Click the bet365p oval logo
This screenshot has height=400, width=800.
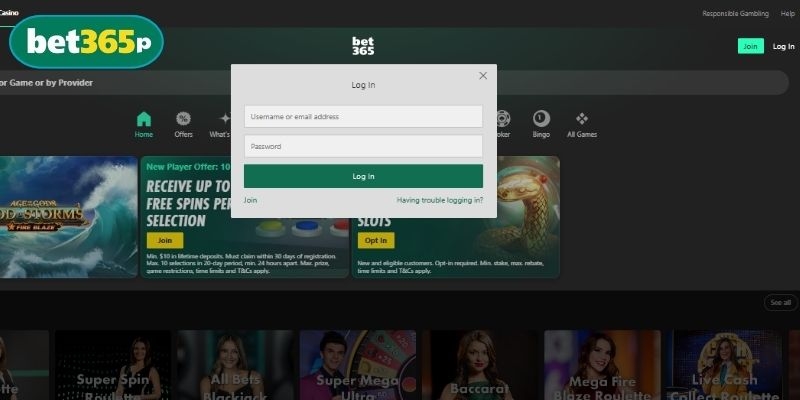[x=86, y=42]
